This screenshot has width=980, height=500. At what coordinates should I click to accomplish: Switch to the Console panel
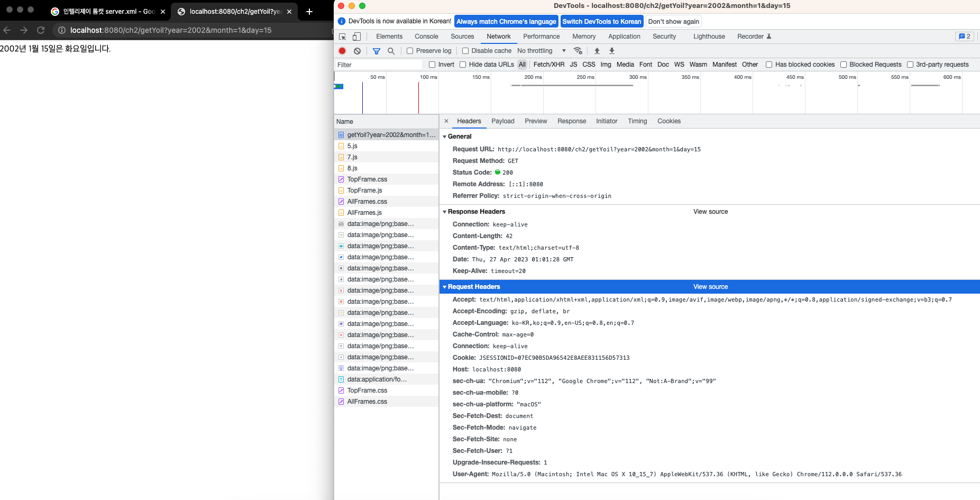coord(426,37)
